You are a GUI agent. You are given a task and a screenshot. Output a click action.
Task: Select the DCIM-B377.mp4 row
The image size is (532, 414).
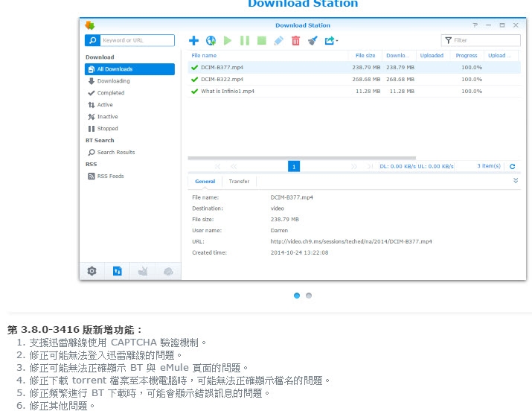click(354, 67)
